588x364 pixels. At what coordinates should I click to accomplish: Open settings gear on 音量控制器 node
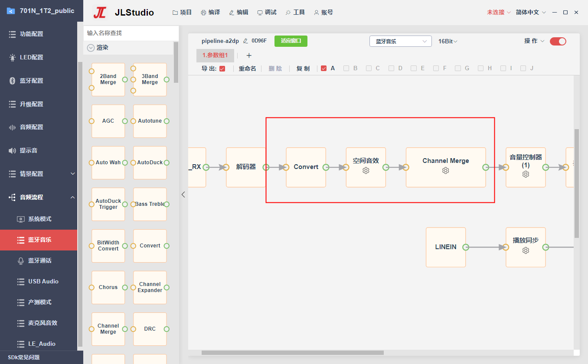(526, 174)
